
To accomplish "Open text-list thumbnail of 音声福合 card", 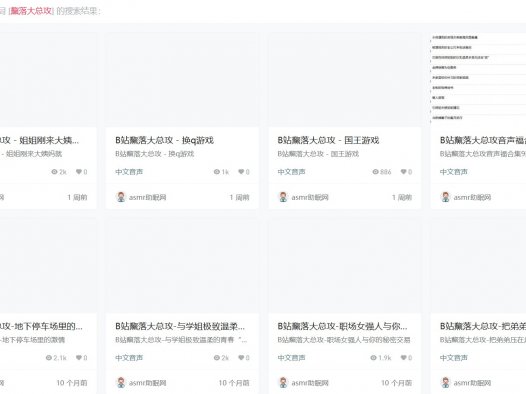I will click(478, 80).
